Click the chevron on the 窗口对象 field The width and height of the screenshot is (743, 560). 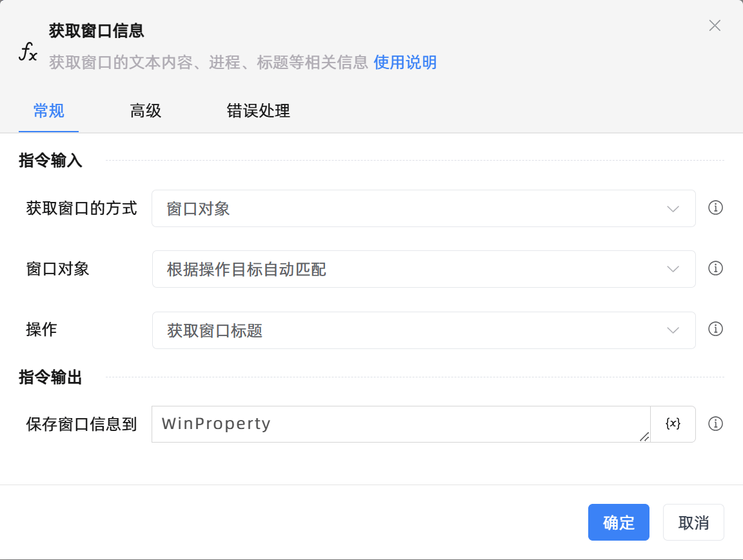(x=673, y=269)
